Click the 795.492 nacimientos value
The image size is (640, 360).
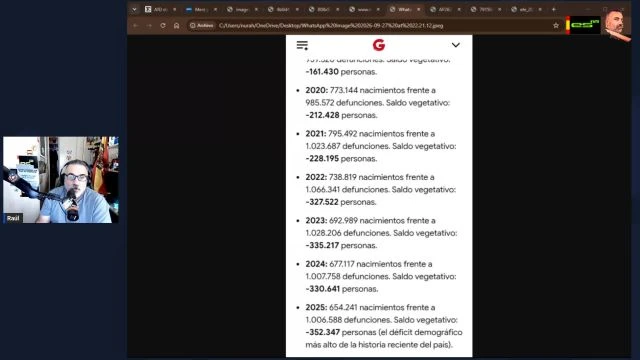(343, 134)
